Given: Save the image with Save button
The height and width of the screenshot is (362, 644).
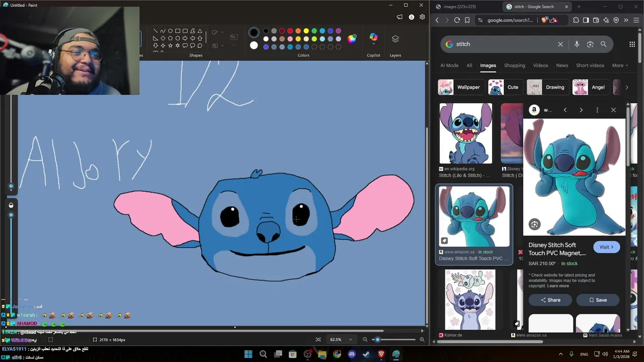Looking at the screenshot, I should 598,300.
